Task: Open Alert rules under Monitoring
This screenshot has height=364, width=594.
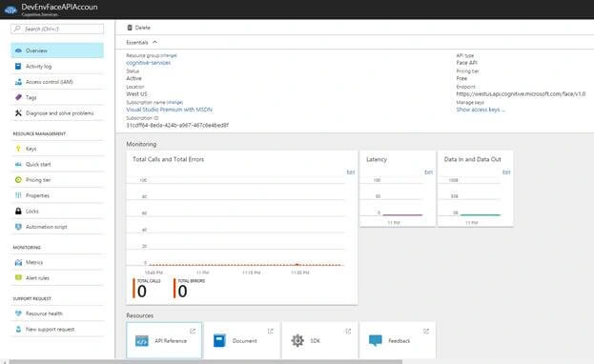Action: tap(57, 277)
